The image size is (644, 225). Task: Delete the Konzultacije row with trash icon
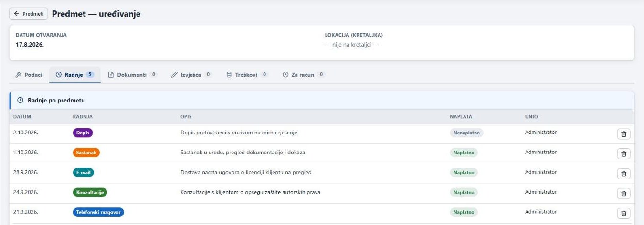pyautogui.click(x=623, y=193)
